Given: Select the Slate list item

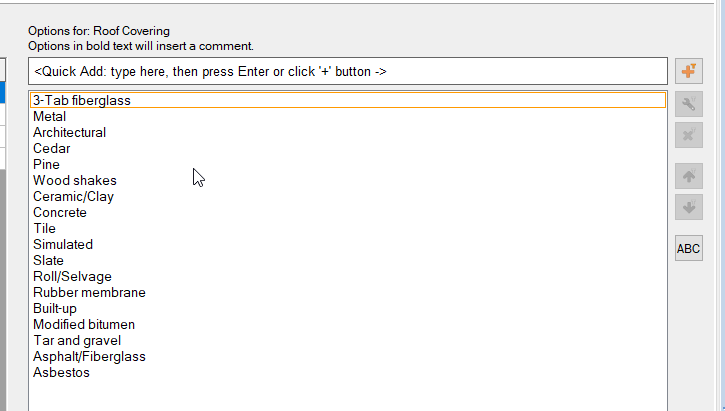Looking at the screenshot, I should pyautogui.click(x=48, y=261).
